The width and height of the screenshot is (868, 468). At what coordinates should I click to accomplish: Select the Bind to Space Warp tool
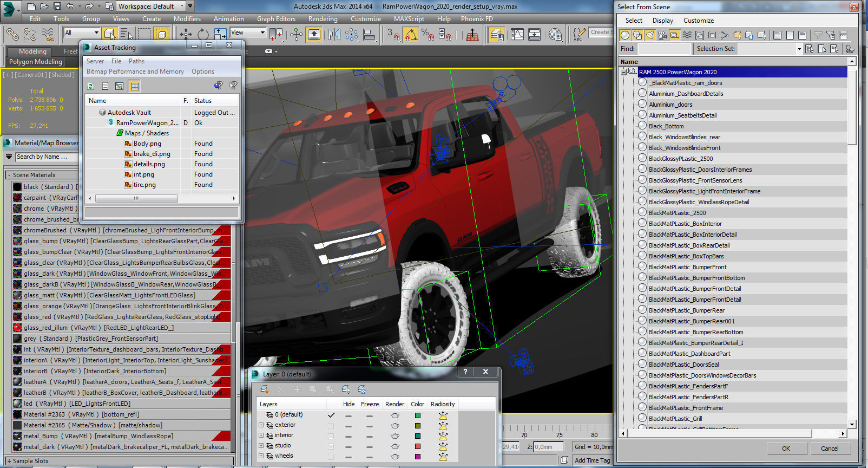point(48,34)
